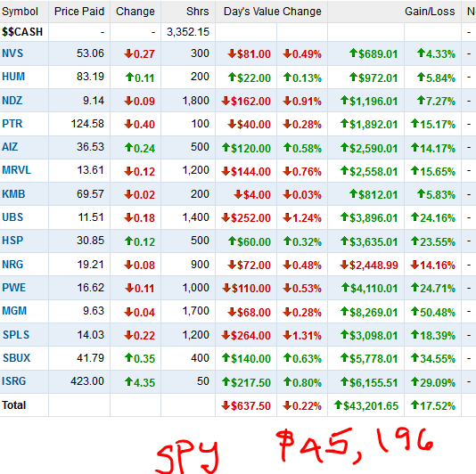Open the NVS stock symbol link
This screenshot has height=474, width=476.
12,53
